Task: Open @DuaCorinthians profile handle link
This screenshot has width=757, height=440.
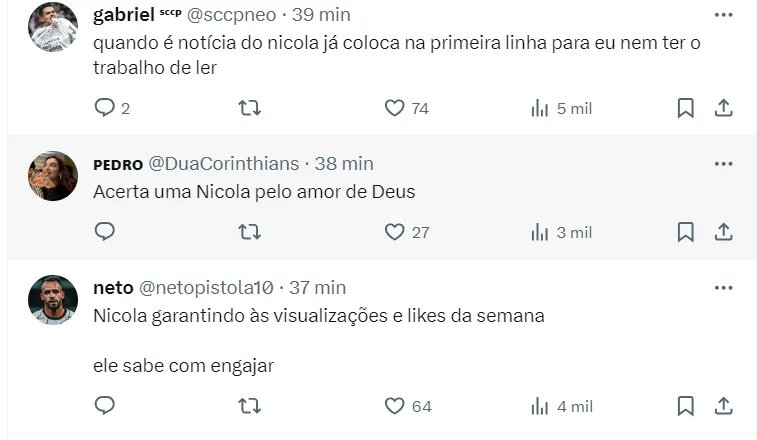Action: click(x=223, y=163)
